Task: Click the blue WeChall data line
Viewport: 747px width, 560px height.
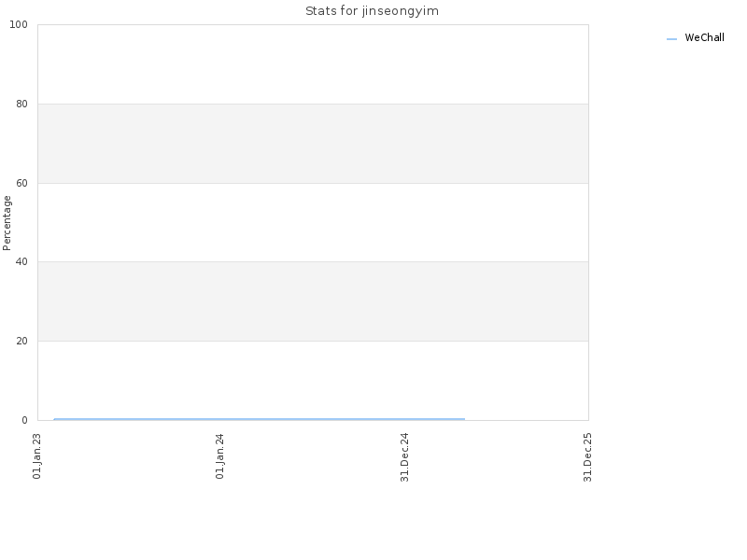Action: [260, 419]
